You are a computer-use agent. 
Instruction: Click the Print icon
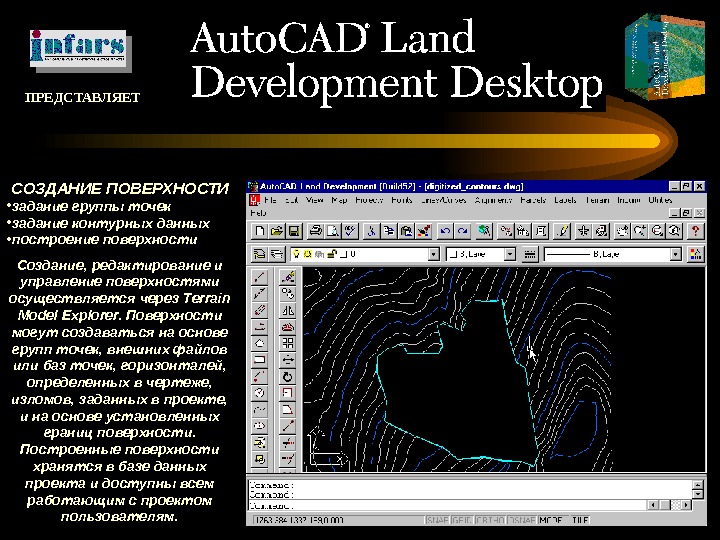coord(315,231)
